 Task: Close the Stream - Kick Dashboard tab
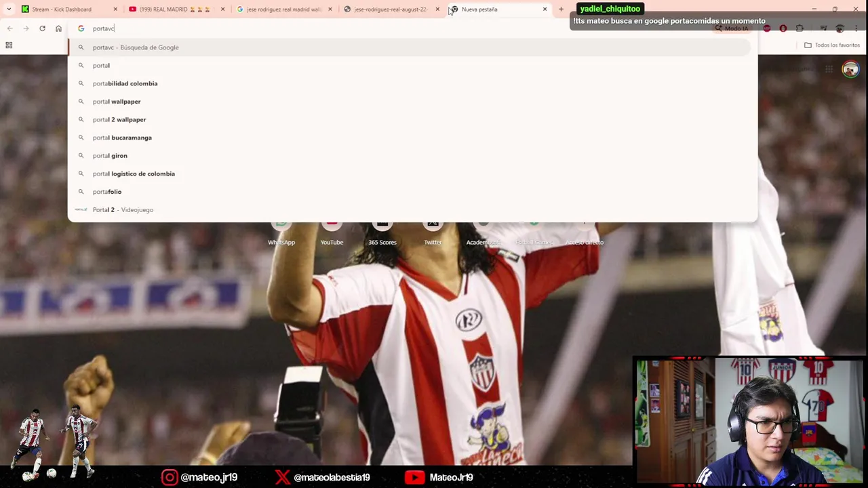pyautogui.click(x=115, y=9)
